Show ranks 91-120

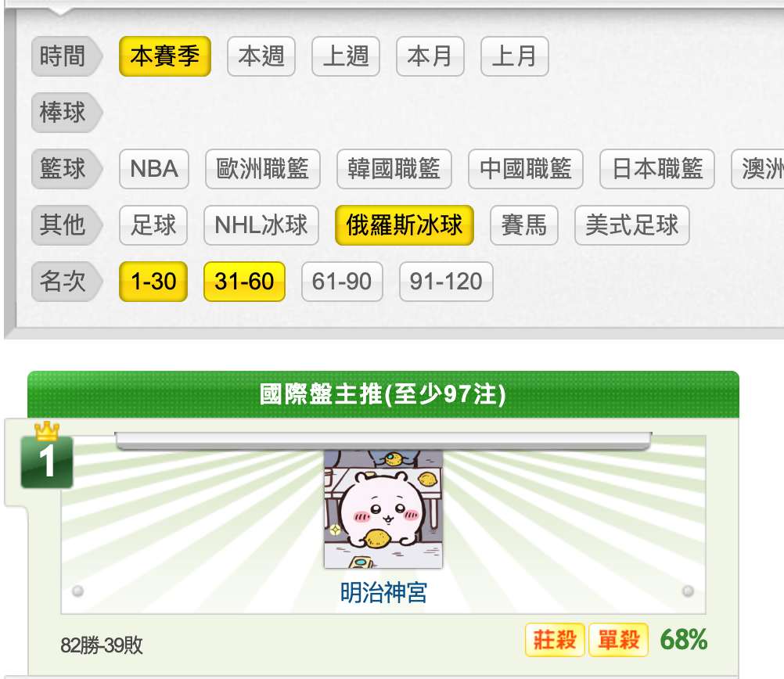click(446, 282)
